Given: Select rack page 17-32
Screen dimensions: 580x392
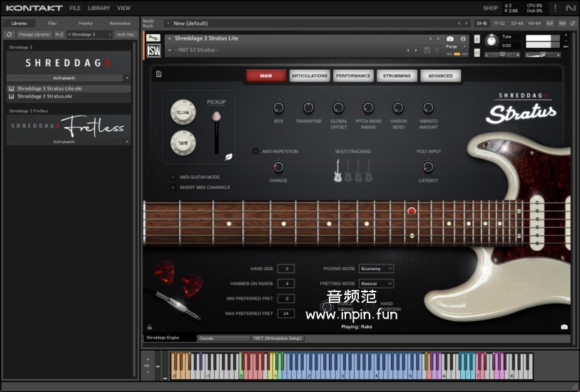Looking at the screenshot, I should tap(499, 24).
